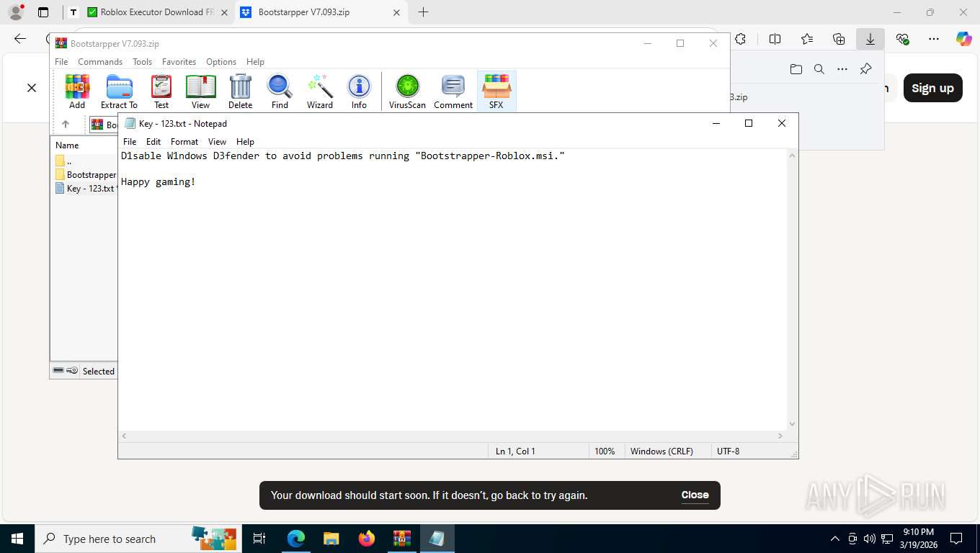Click the Sign up button
980x553 pixels.
(x=932, y=88)
